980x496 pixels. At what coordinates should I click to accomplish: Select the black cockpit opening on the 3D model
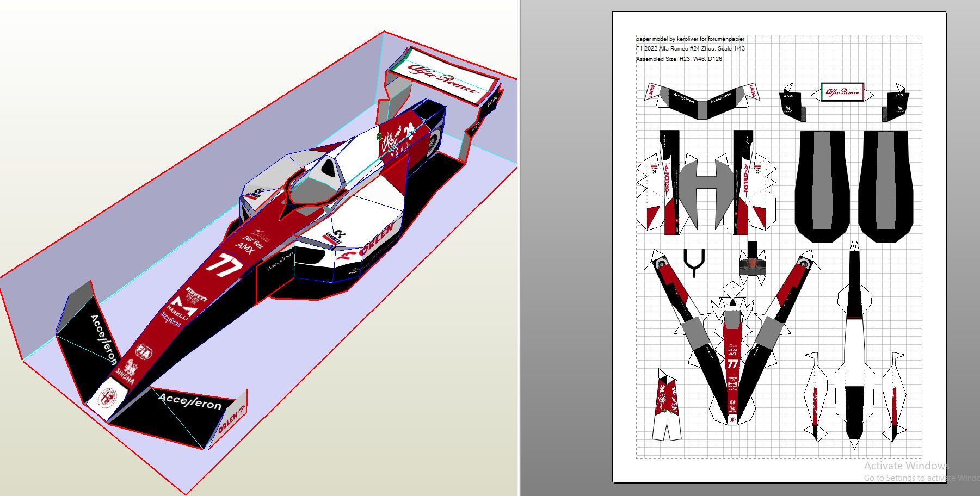click(328, 168)
